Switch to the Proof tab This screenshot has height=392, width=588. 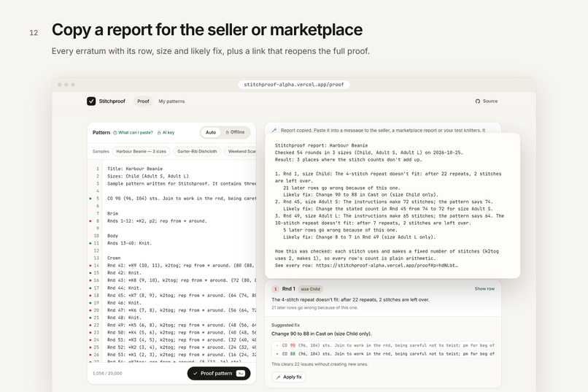coord(143,101)
